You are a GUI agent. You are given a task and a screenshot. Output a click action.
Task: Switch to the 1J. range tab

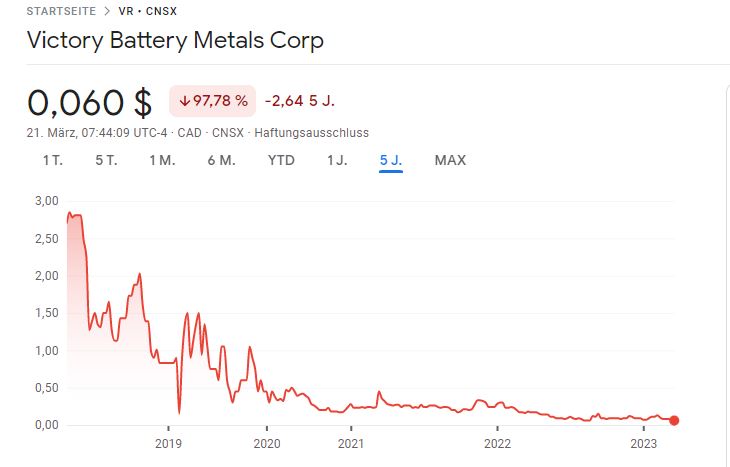tap(336, 160)
